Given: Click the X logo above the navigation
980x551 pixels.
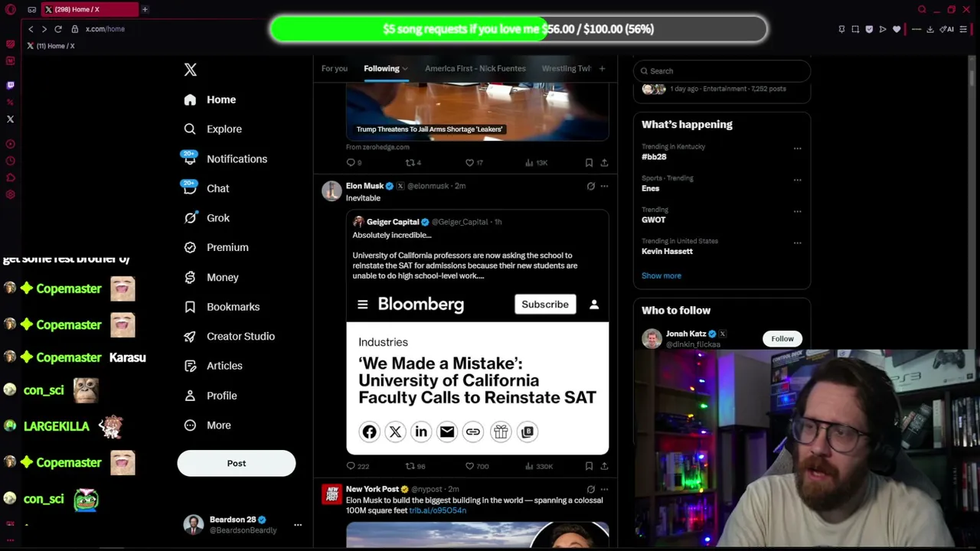Looking at the screenshot, I should (191, 70).
